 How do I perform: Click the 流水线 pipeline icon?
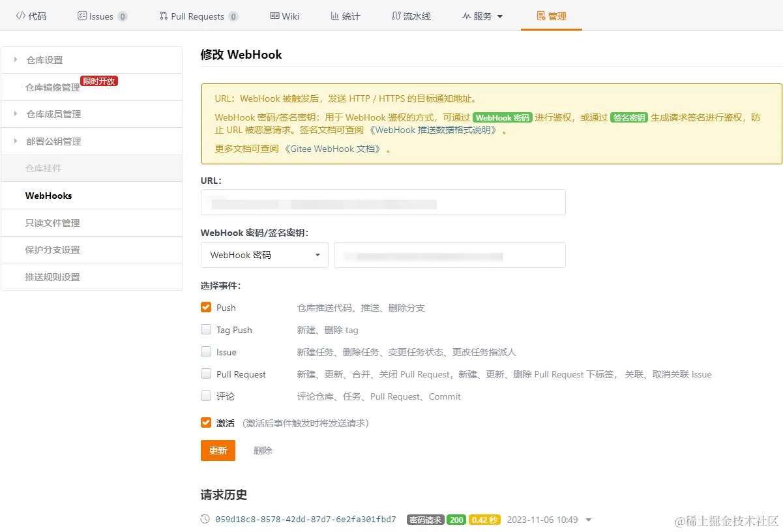(395, 15)
